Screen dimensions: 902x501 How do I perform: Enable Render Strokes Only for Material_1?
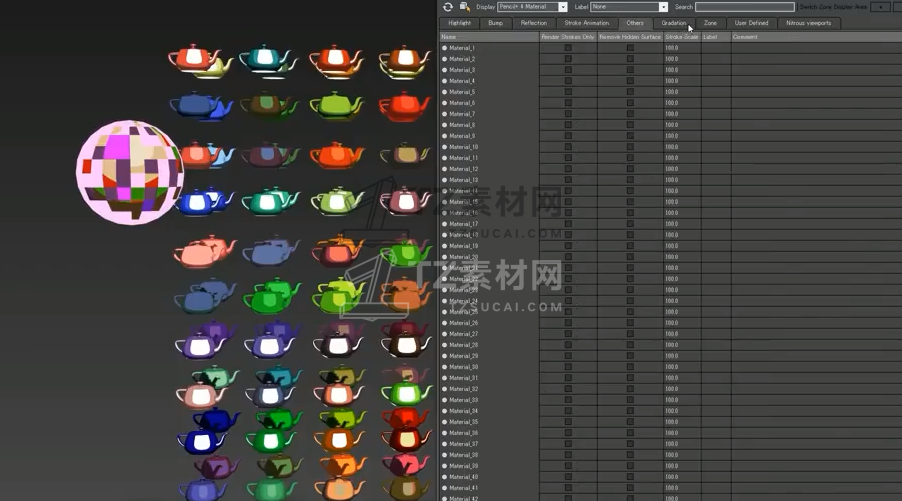point(568,48)
